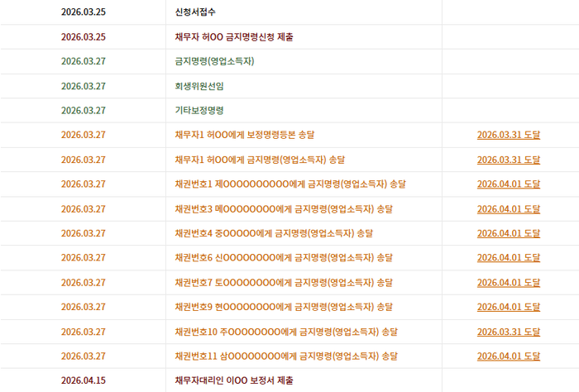Select the 기타보정명령 entry

pyautogui.click(x=199, y=110)
